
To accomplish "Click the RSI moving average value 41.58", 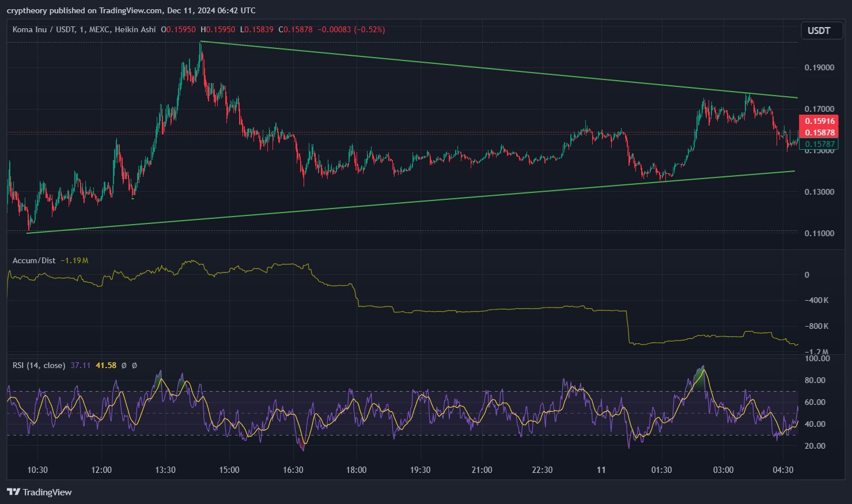I will click(x=106, y=365).
